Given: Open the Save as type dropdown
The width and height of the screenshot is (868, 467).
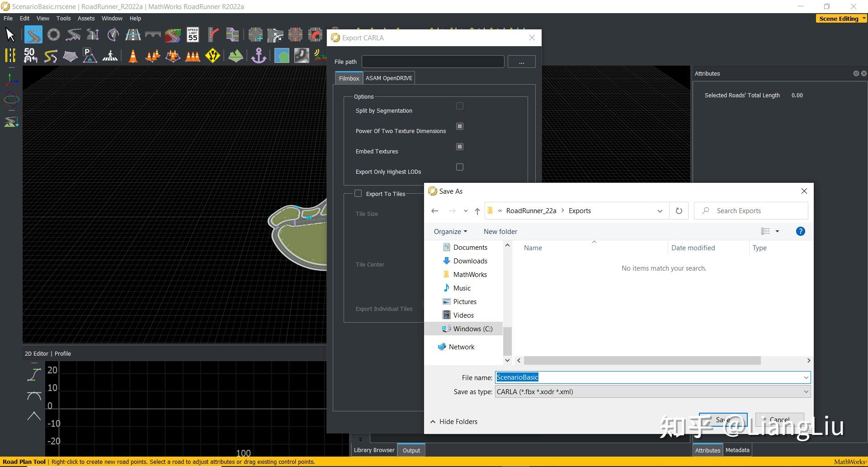Looking at the screenshot, I should 652,392.
